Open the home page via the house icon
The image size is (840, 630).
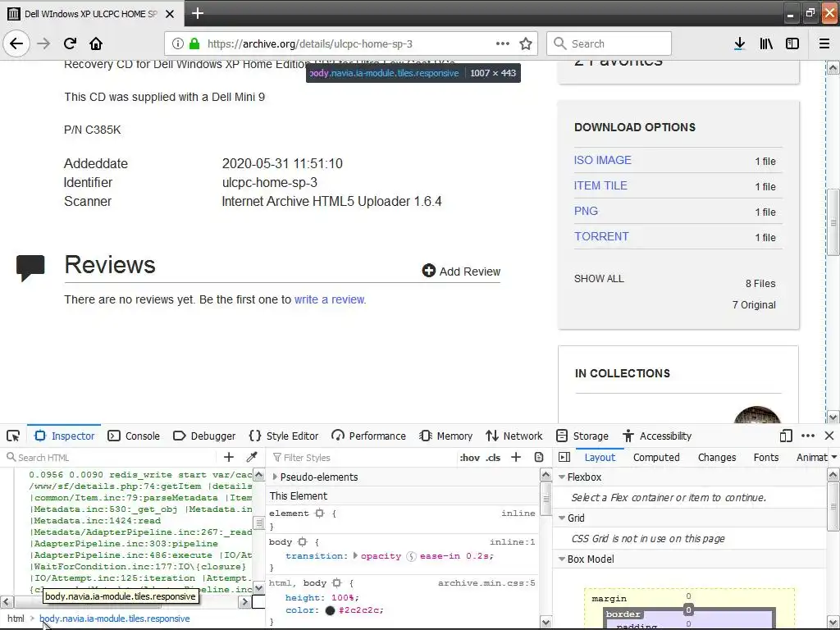pyautogui.click(x=96, y=43)
